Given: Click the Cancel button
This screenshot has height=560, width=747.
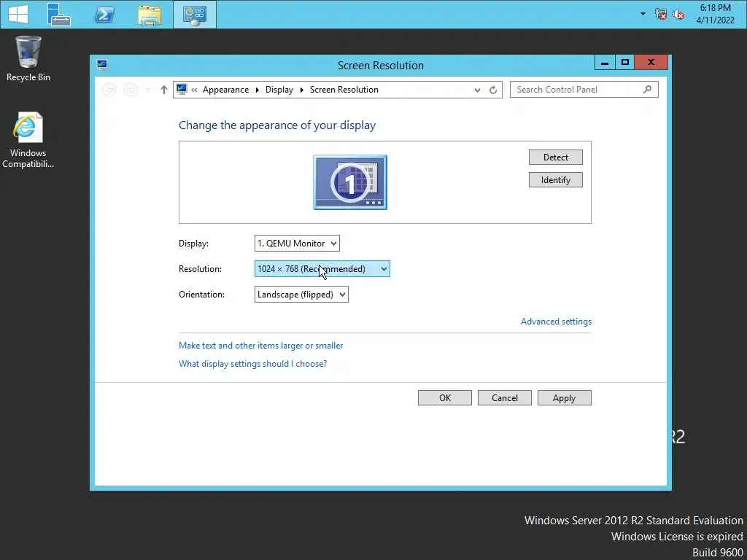Looking at the screenshot, I should (x=505, y=398).
